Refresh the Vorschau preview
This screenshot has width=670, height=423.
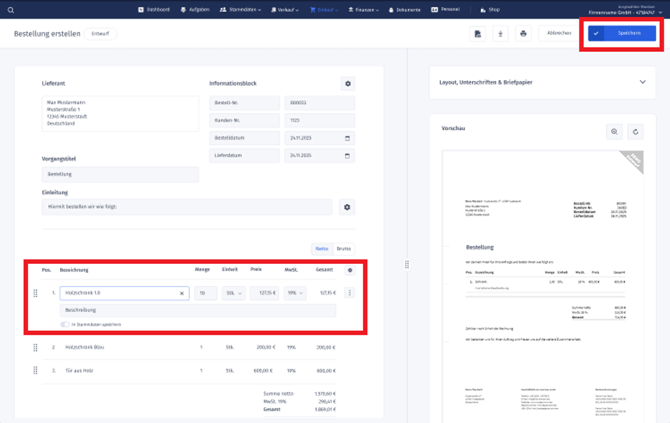(635, 132)
